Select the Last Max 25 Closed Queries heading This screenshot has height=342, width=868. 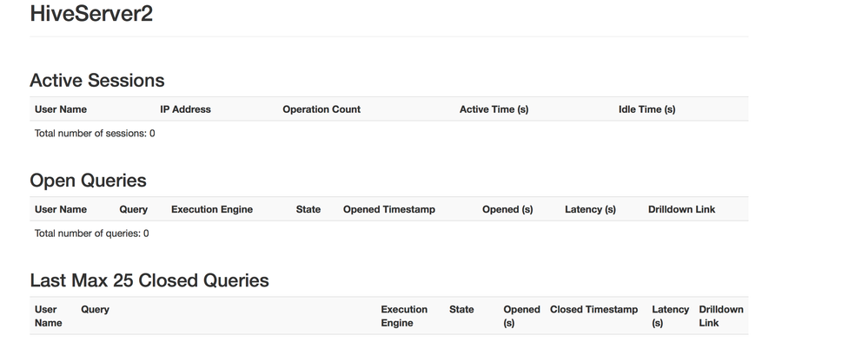[x=149, y=280]
